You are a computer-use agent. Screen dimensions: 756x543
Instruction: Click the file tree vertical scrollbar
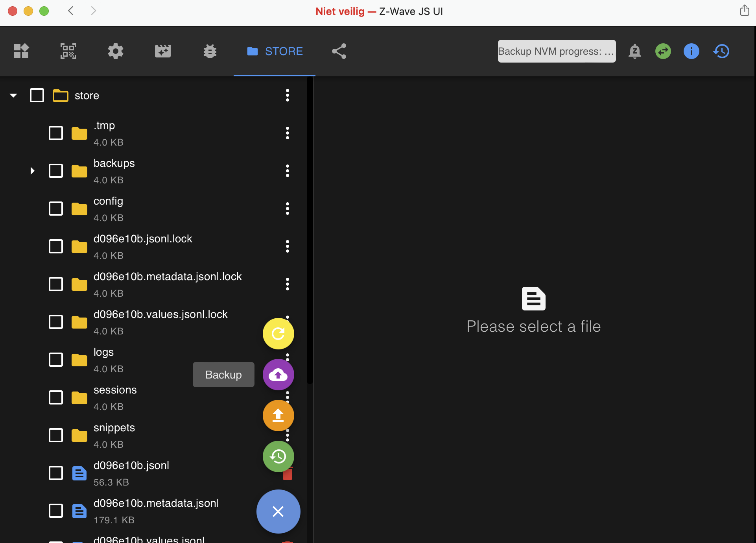(310, 230)
